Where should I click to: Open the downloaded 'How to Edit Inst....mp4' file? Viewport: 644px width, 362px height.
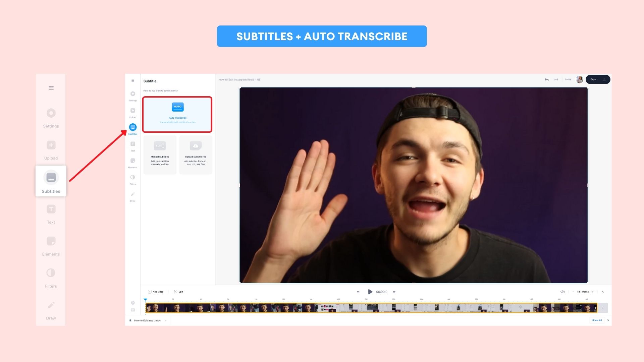[147, 320]
